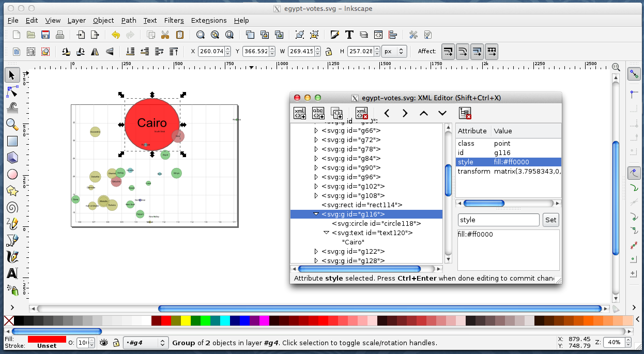Open the Layer menu
The image size is (644, 354).
pos(76,20)
